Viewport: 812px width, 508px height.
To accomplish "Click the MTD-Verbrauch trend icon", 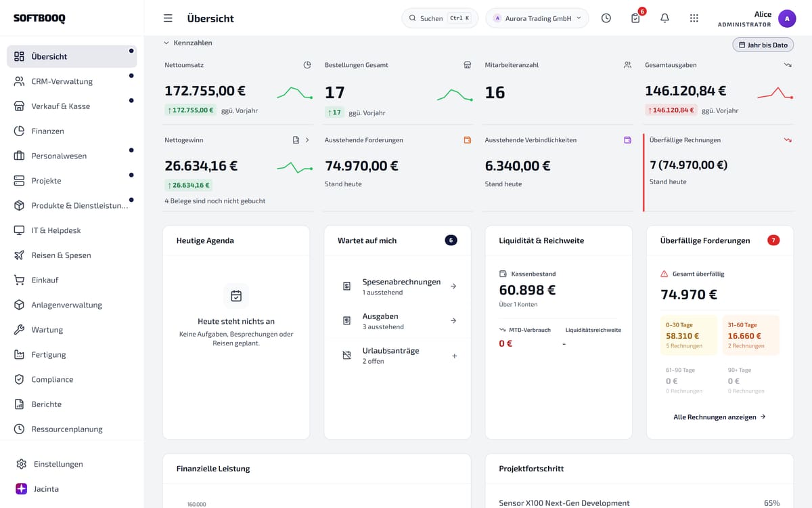I will 502,330.
